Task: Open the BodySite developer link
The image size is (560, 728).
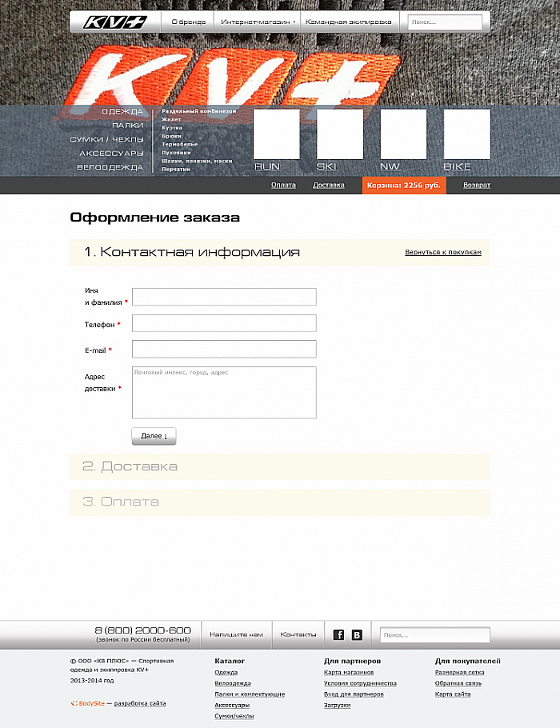Action: 88,703
